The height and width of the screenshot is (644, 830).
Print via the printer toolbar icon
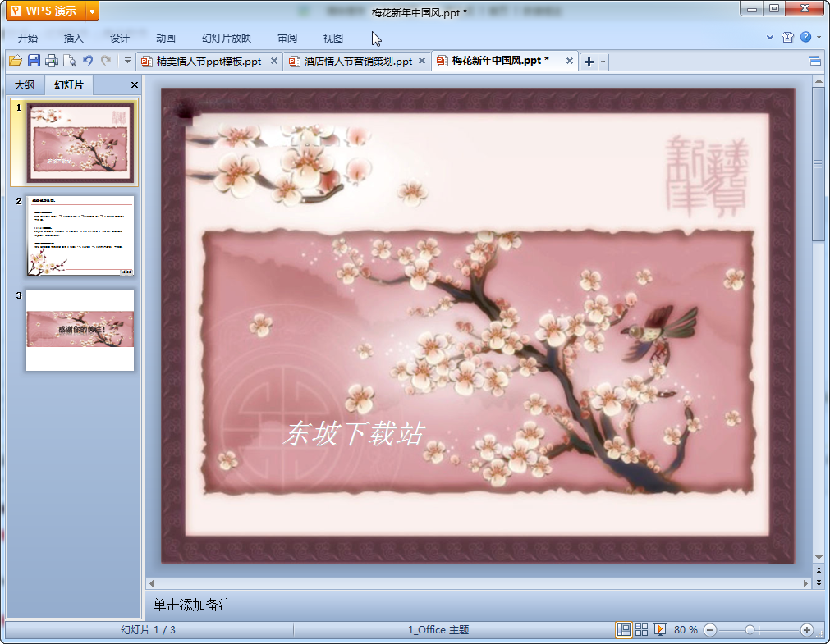[x=52, y=61]
